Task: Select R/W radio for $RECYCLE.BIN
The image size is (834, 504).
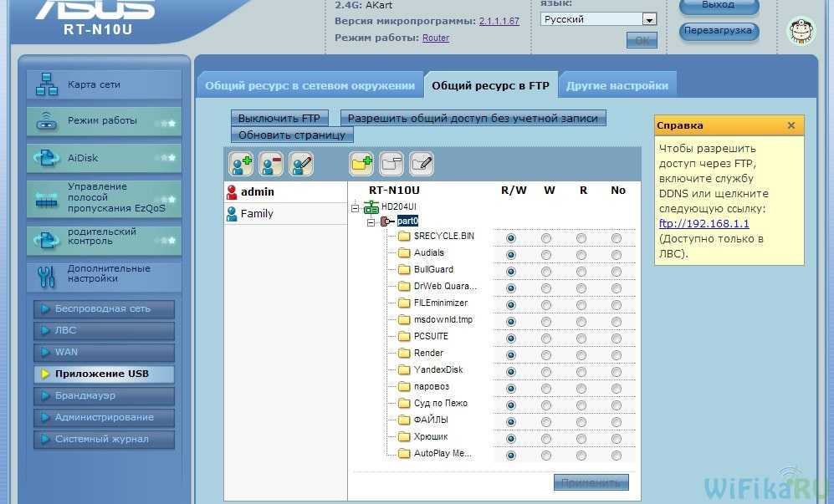Action: (x=511, y=238)
